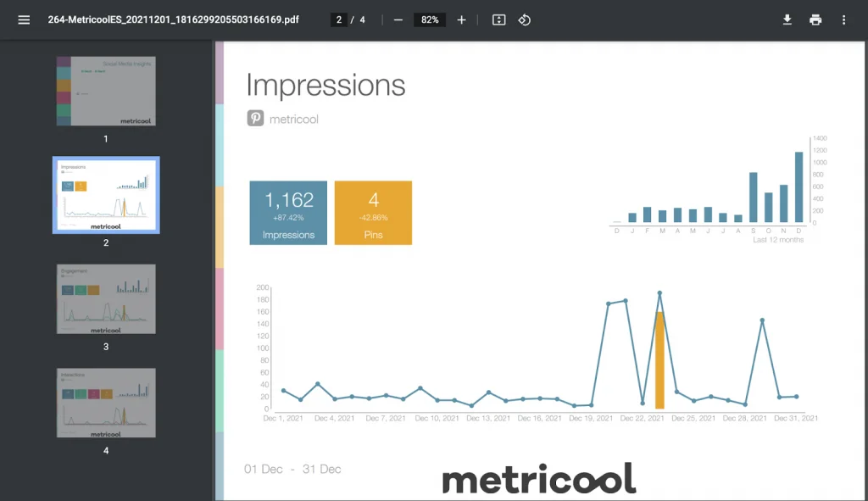The image size is (868, 501).
Task: Zoom in using the plus icon
Action: point(461,19)
